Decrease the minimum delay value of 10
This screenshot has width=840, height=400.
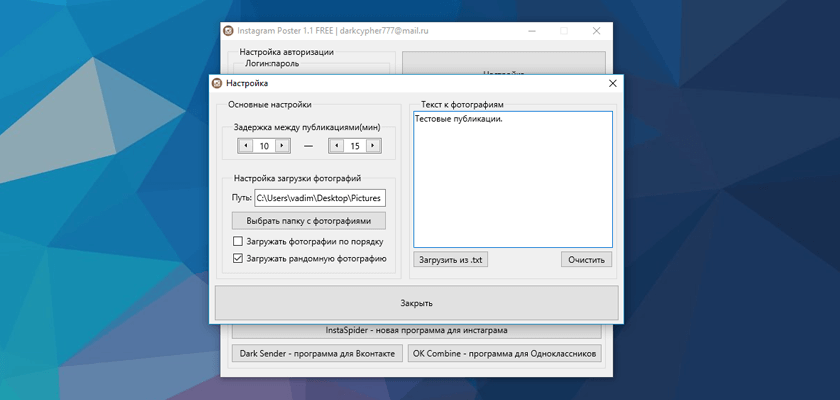click(245, 146)
